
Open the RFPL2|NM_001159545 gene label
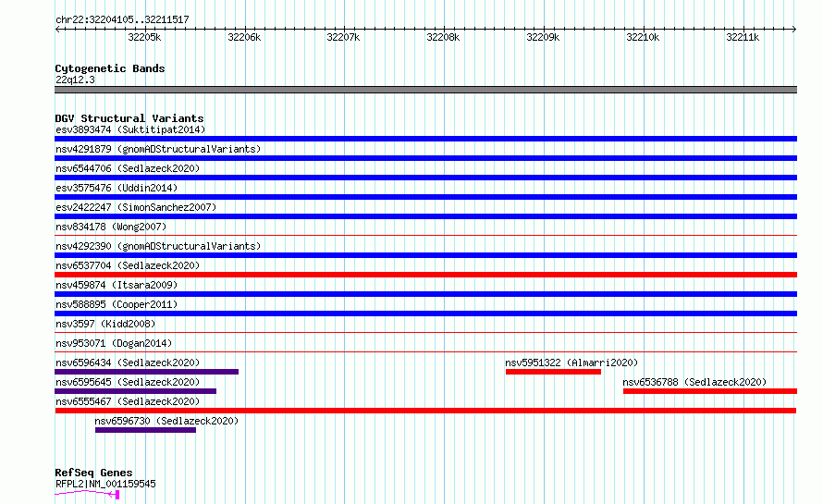coord(105,484)
